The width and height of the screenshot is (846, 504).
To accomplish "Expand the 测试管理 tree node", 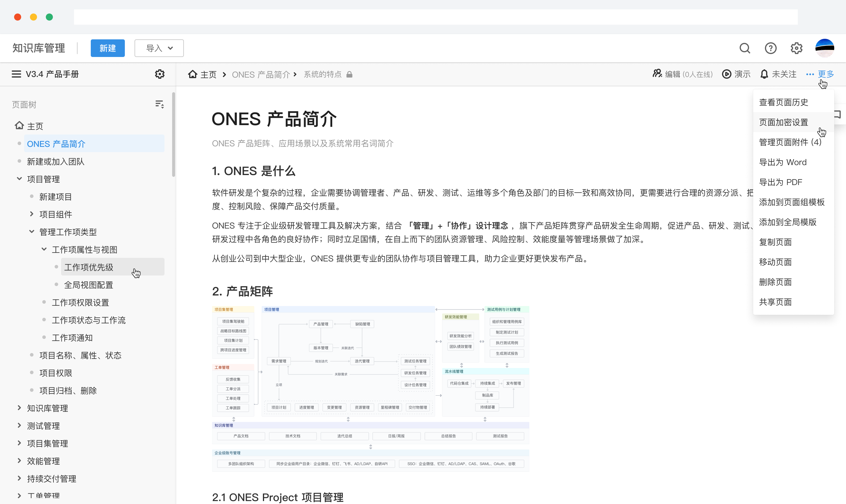I will pos(19,426).
